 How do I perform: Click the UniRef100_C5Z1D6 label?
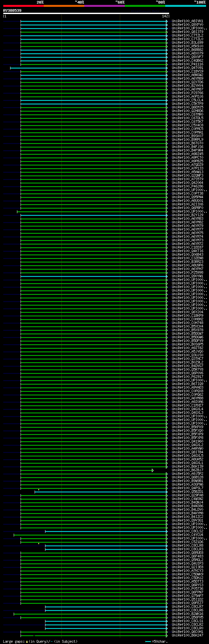coord(187,542)
